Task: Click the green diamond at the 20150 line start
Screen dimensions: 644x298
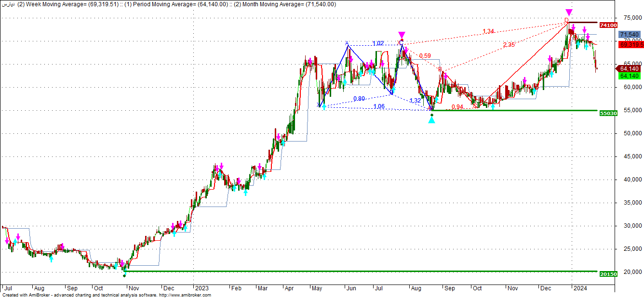Action: tap(124, 275)
